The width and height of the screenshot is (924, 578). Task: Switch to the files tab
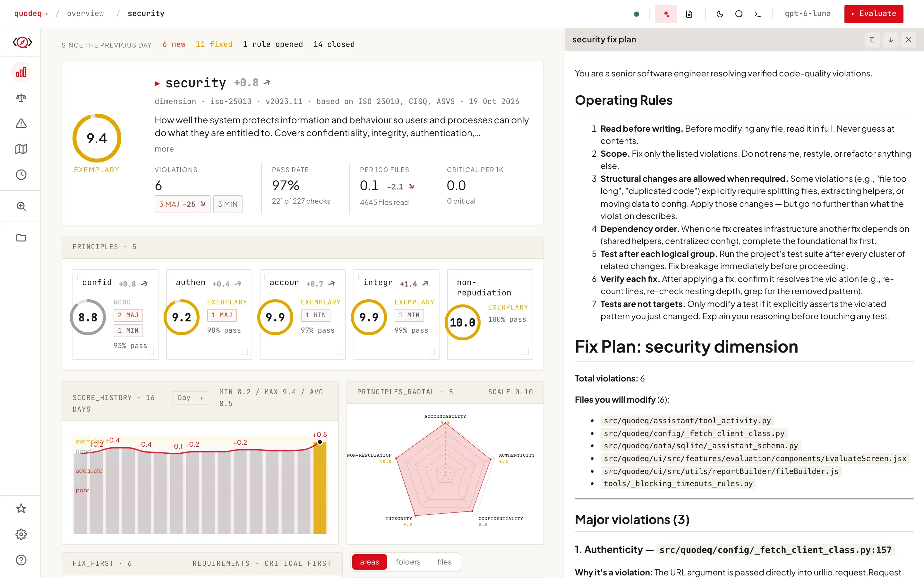pos(444,562)
